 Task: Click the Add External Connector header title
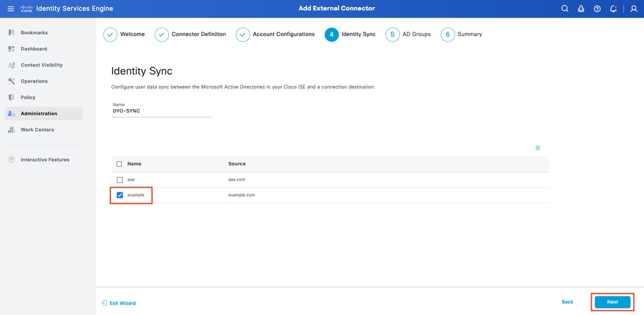click(337, 8)
